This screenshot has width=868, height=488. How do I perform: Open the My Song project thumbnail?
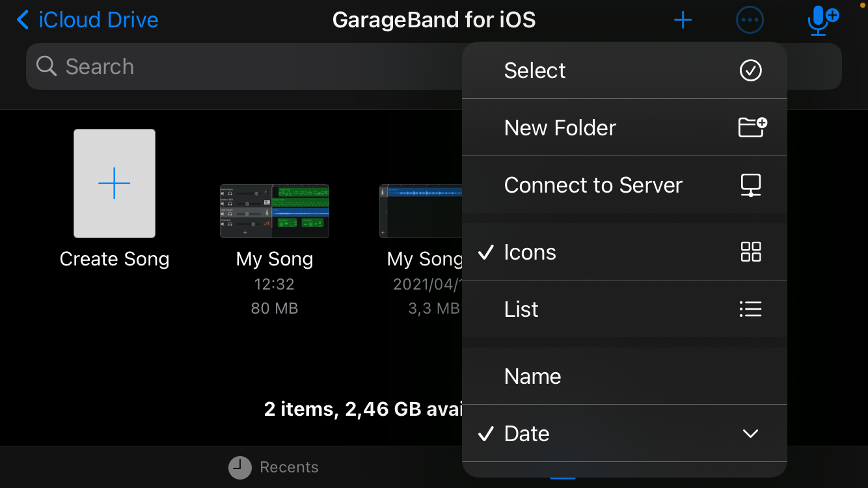(274, 211)
